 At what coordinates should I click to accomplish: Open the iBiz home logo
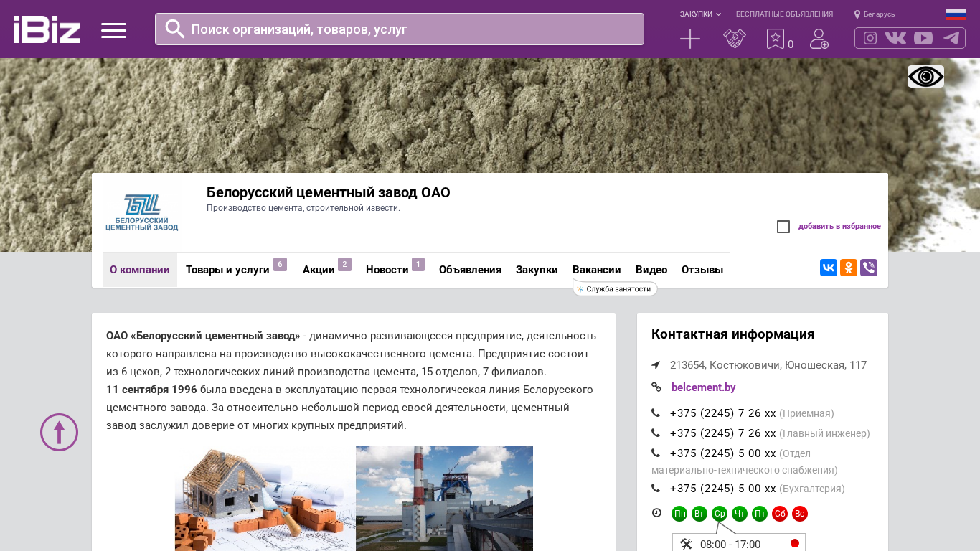(x=47, y=29)
